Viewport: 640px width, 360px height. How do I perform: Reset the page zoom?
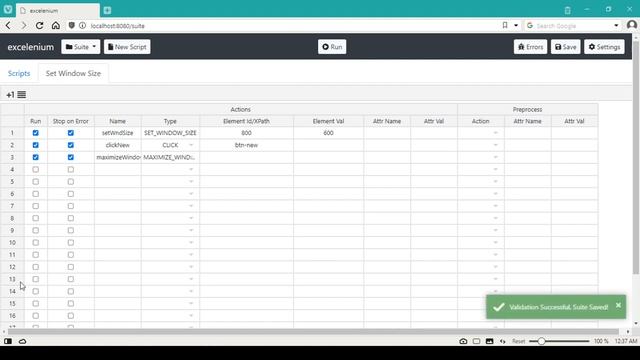(x=518, y=341)
